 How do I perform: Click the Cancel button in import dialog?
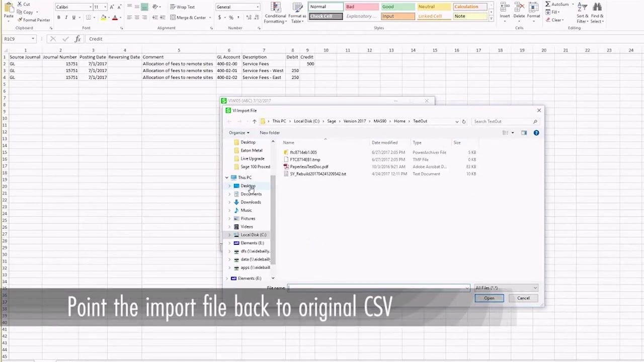[x=523, y=298]
